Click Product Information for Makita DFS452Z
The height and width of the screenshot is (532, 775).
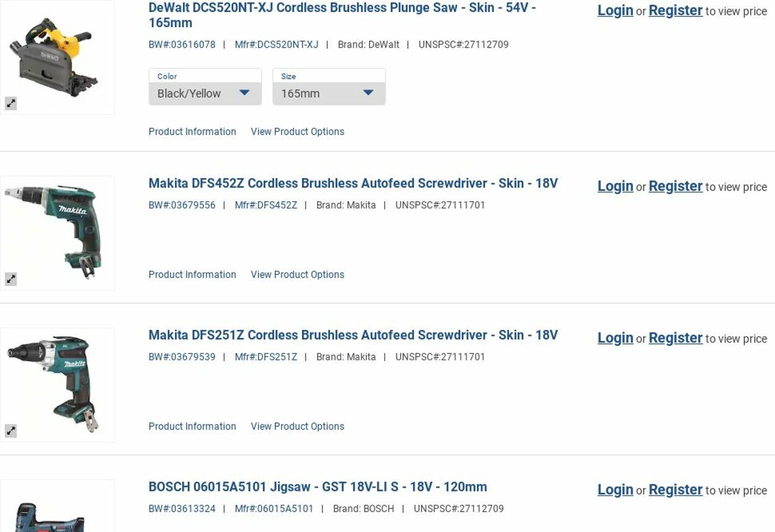coord(192,275)
